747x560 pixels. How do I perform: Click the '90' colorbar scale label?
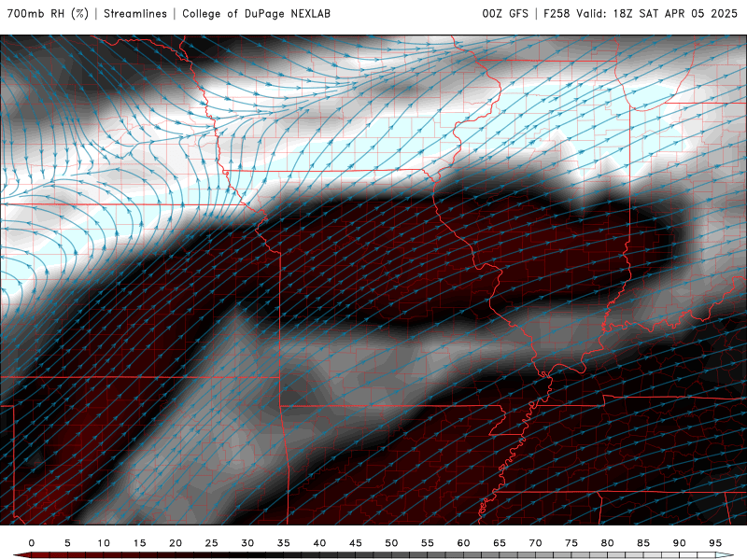pos(680,543)
